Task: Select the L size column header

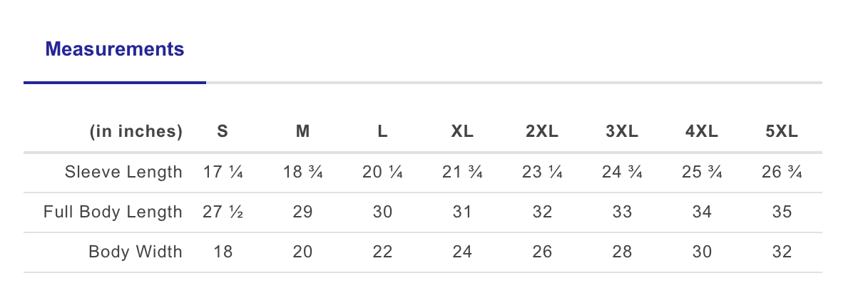Action: tap(382, 132)
